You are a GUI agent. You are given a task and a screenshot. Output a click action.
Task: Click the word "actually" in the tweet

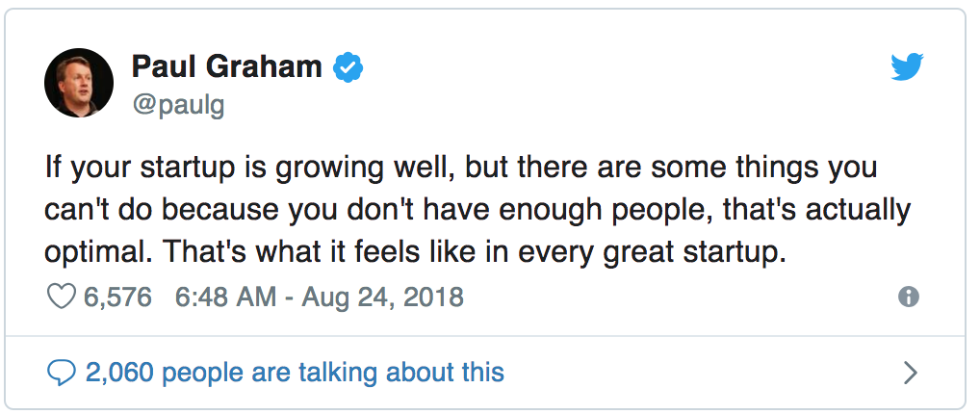pos(858,211)
